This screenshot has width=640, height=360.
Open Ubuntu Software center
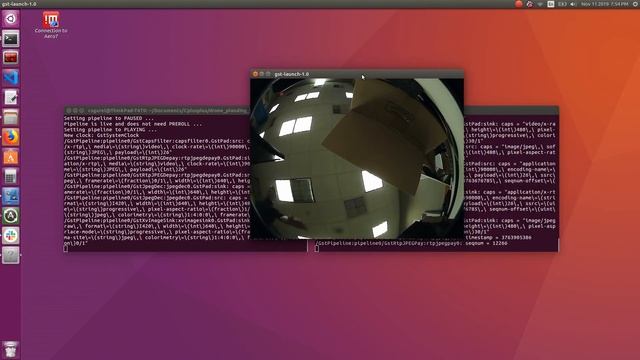[11, 157]
